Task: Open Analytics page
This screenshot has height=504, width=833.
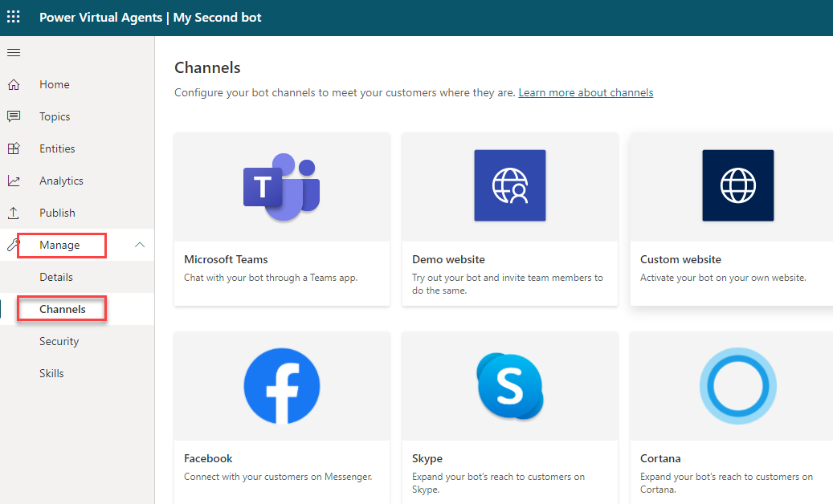Action: pyautogui.click(x=61, y=181)
